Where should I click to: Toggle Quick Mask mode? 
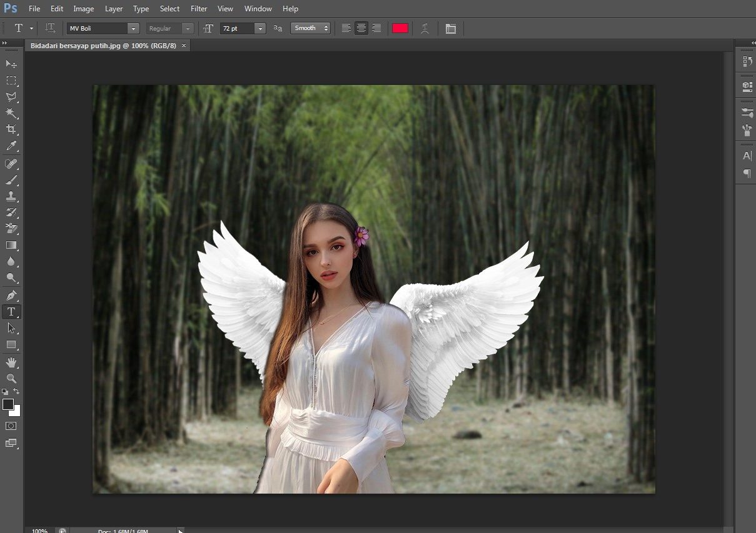[11, 426]
